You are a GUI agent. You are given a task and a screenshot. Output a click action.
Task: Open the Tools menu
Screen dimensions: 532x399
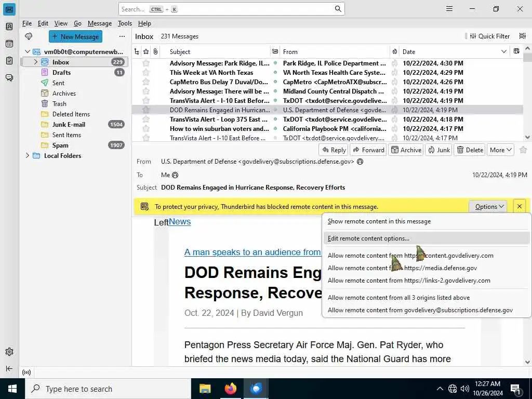click(125, 23)
